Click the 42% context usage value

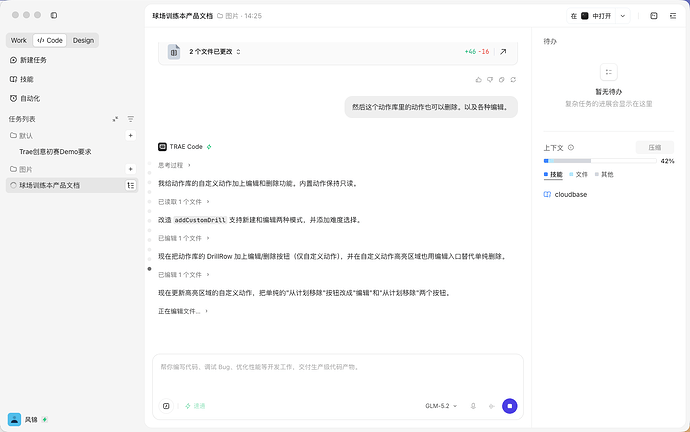click(667, 161)
